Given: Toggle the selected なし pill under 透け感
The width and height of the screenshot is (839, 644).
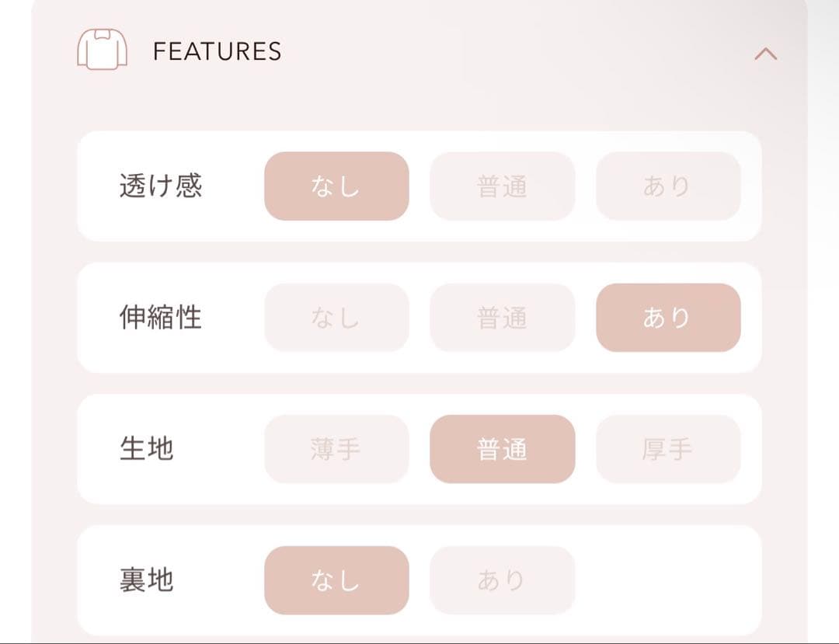Looking at the screenshot, I should click(x=336, y=185).
